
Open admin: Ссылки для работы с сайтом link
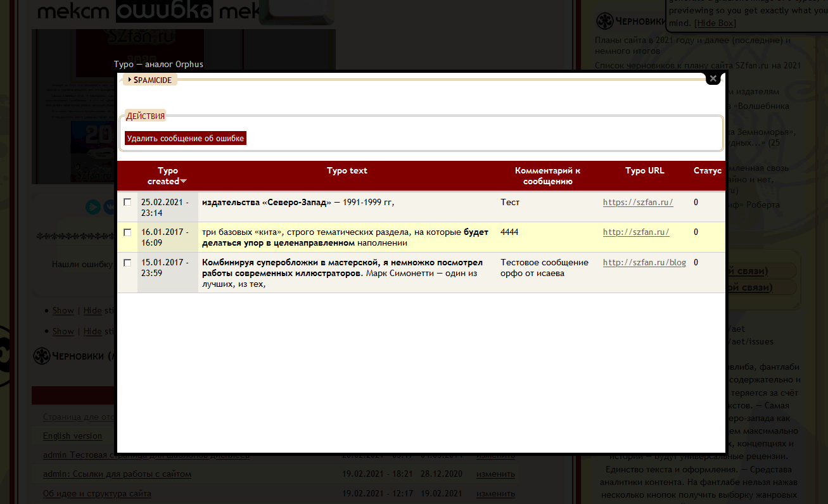click(117, 474)
